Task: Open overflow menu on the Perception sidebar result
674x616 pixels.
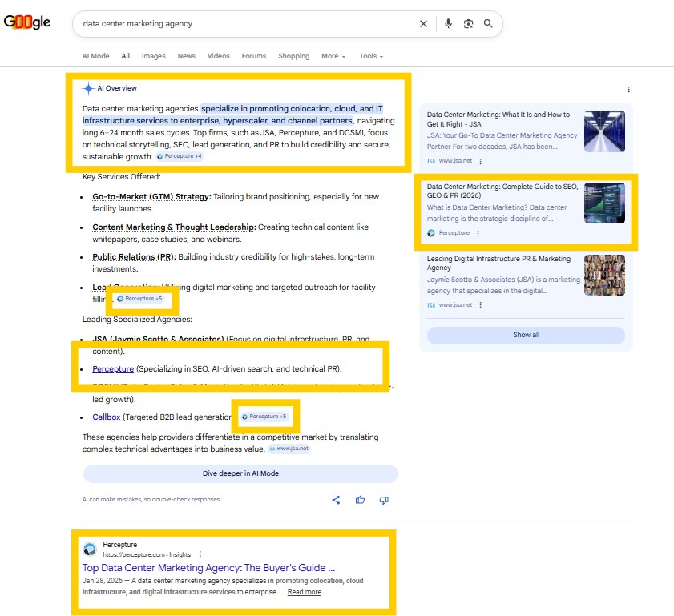Action: pos(478,234)
